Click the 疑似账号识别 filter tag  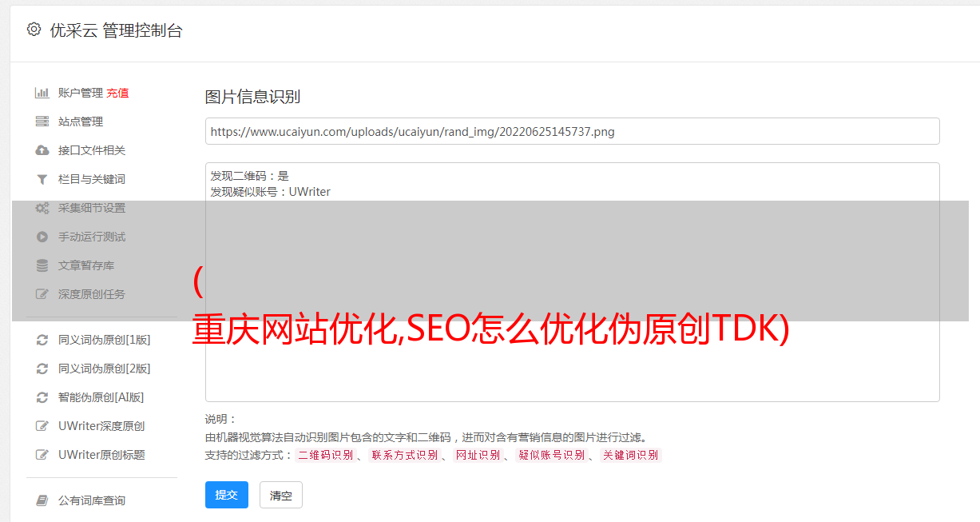pyautogui.click(x=552, y=455)
